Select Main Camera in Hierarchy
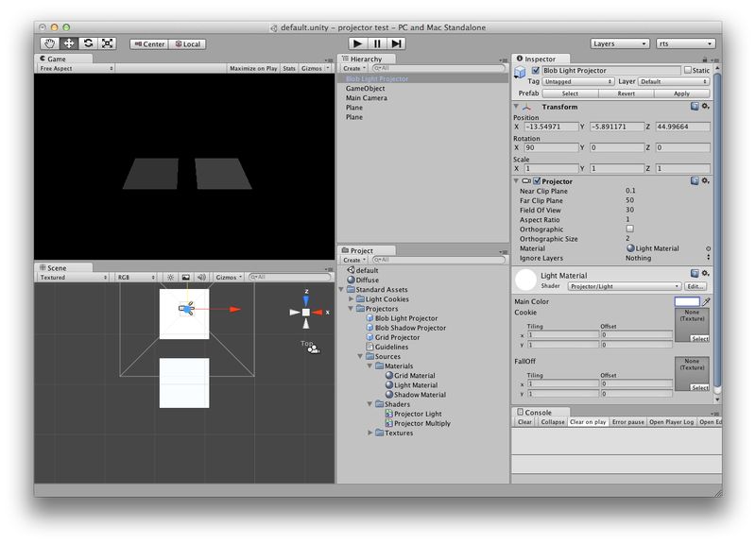This screenshot has height=544, width=756. point(366,98)
